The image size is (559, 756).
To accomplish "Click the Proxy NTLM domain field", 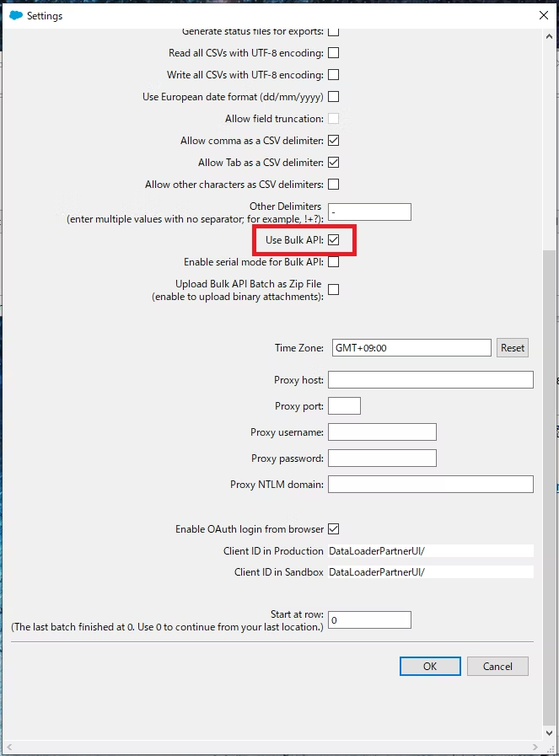I will 431,484.
